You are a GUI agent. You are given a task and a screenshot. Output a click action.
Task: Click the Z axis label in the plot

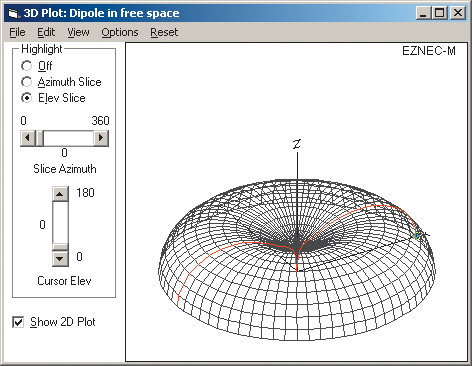tap(297, 144)
